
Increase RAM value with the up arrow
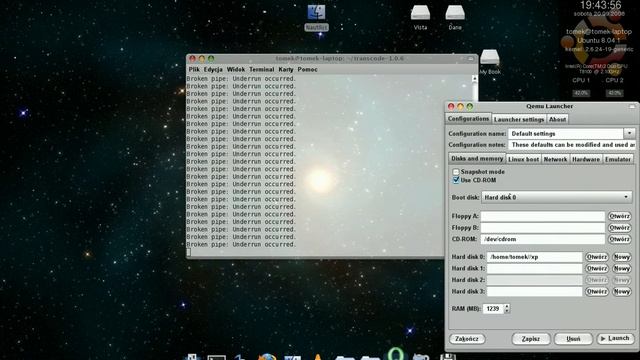[x=507, y=306]
